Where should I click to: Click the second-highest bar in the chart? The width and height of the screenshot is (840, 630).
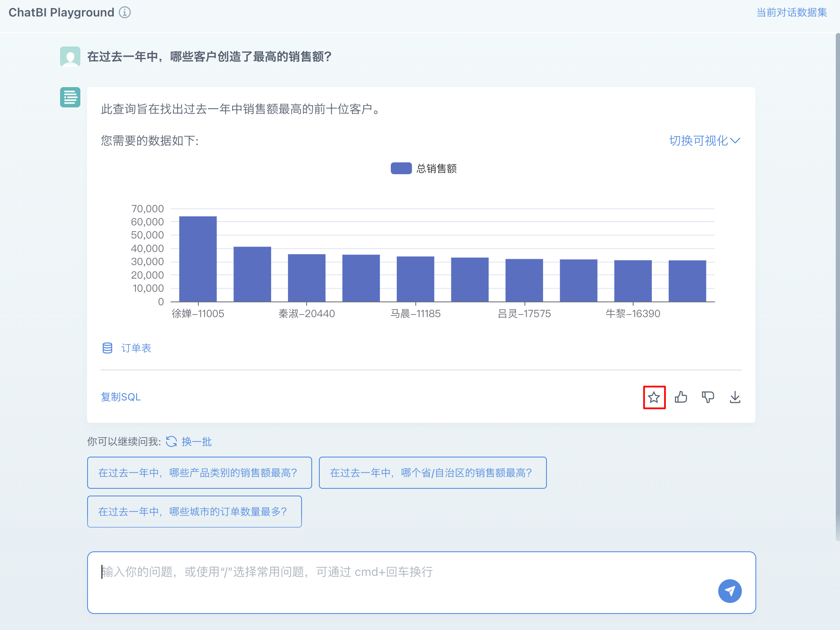click(x=253, y=274)
